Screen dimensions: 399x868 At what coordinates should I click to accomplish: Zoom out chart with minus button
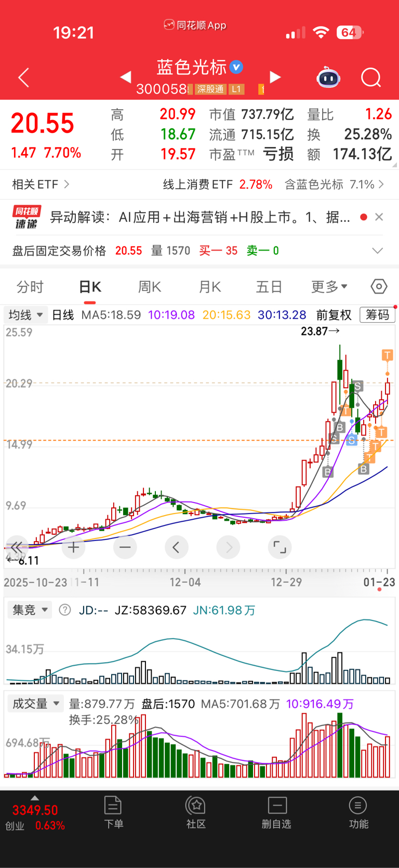click(125, 547)
